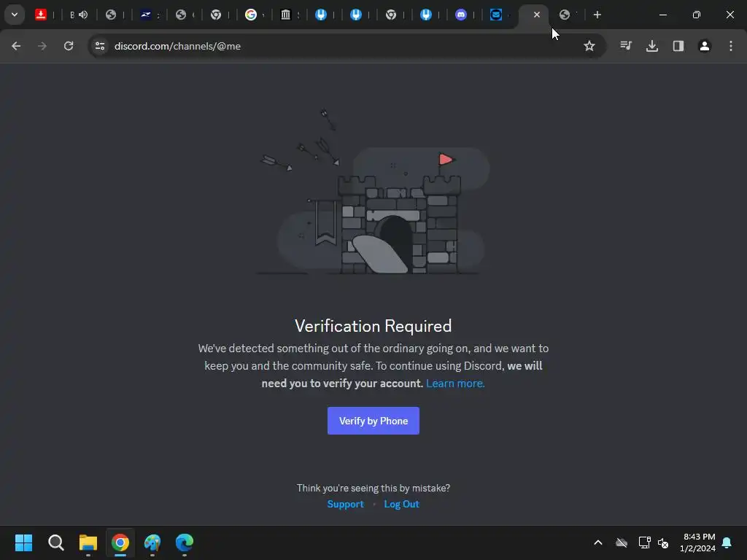Restore down the Chrome window
The width and height of the screenshot is (747, 560).
point(697,15)
